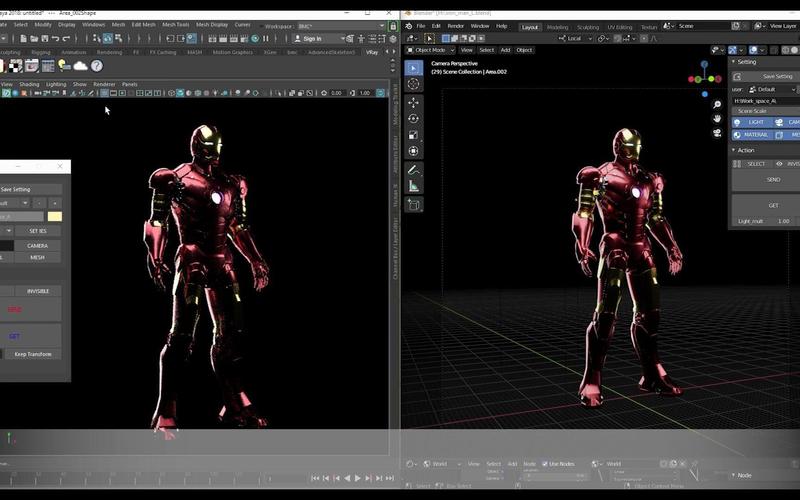
Task: Switch to the VRay shelf tab
Action: 372,52
